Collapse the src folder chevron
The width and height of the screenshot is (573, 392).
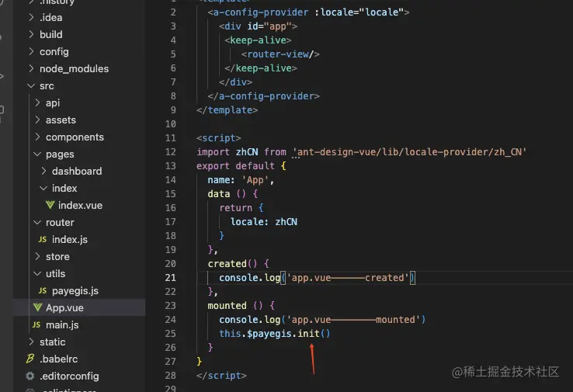click(31, 85)
